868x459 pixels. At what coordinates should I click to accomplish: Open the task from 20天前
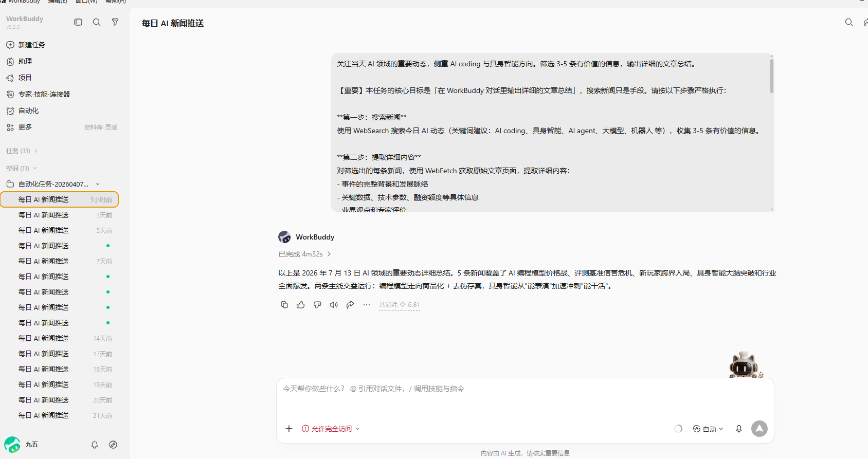point(60,400)
